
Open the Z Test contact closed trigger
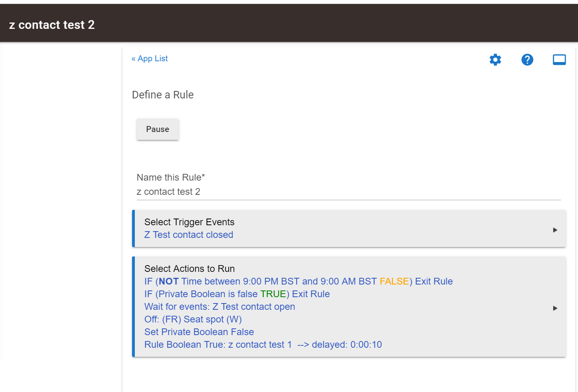tap(189, 235)
